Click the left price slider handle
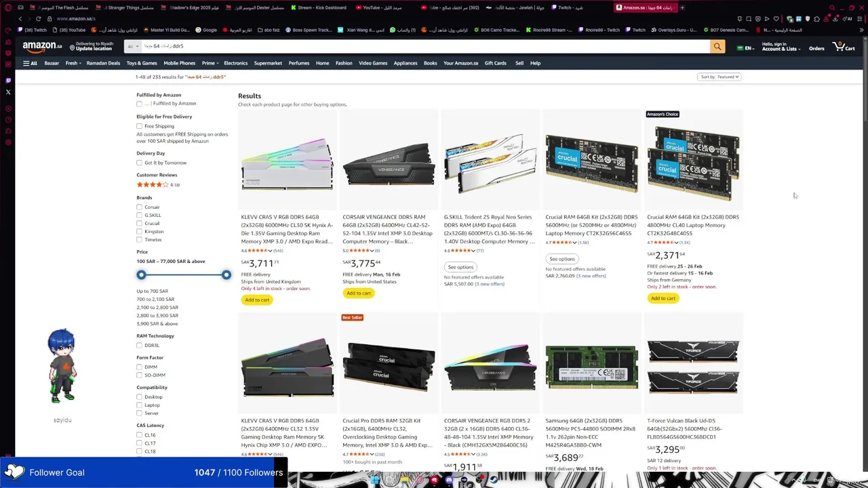Image resolution: width=868 pixels, height=488 pixels. [141, 274]
